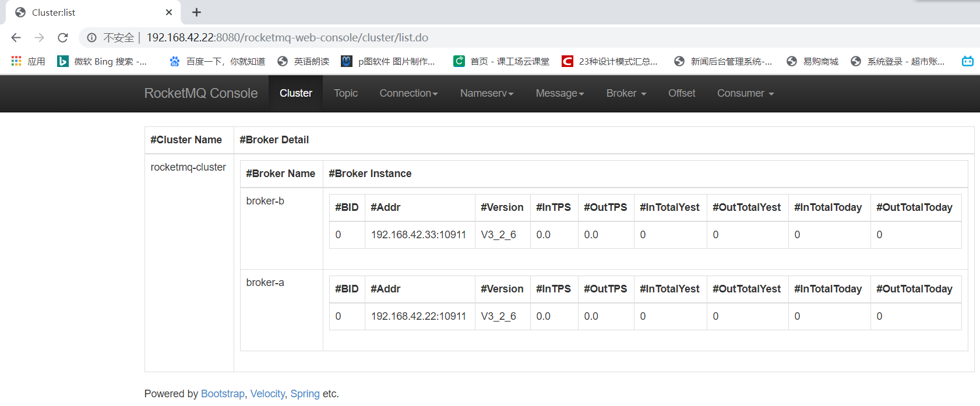Click the browser forward arrow
Viewport: 980px width, 406px height.
click(x=39, y=38)
